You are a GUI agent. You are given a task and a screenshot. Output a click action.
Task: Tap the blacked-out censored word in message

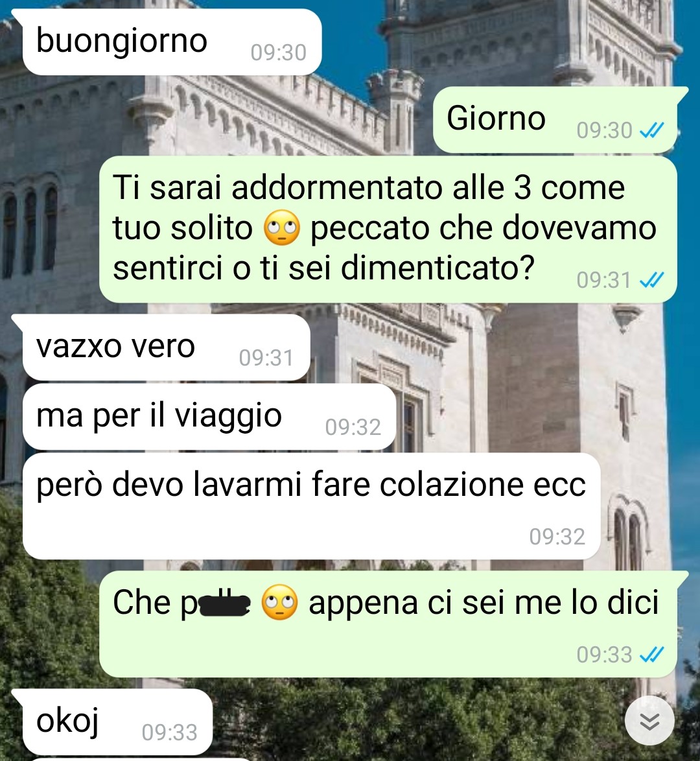pos(224,603)
